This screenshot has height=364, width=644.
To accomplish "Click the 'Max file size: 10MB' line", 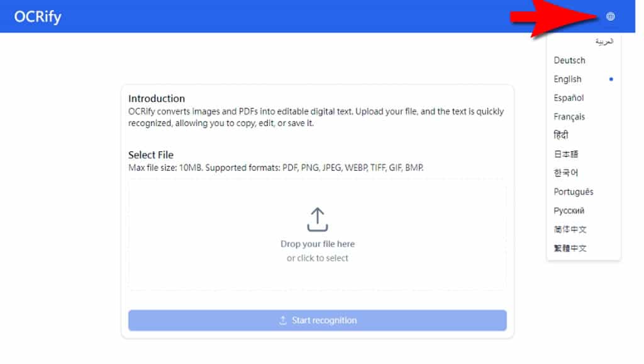I will click(x=275, y=168).
